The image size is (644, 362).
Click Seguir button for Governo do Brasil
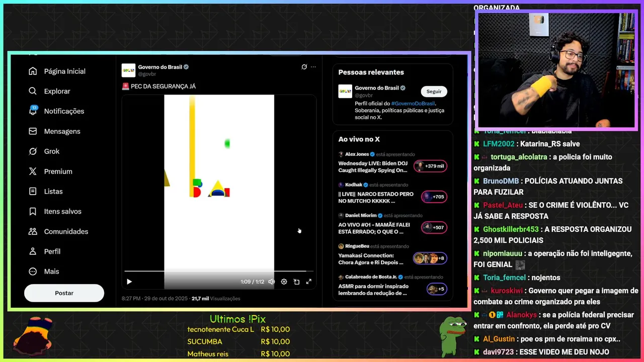click(434, 92)
